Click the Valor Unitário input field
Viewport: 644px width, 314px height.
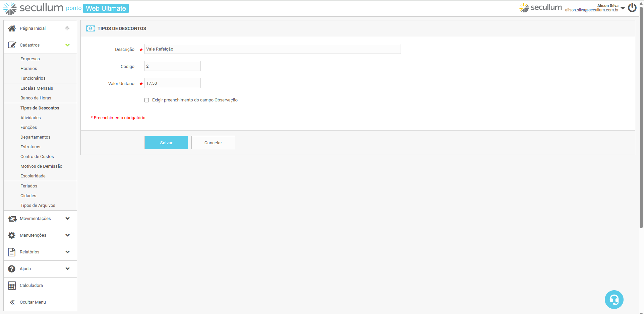pyautogui.click(x=172, y=83)
